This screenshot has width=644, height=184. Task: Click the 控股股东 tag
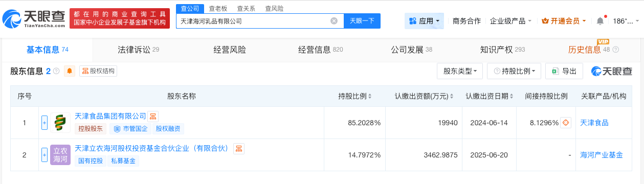(91, 129)
